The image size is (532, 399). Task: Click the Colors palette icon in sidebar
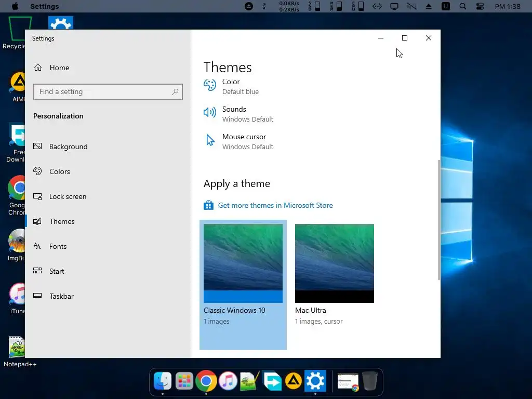coord(37,171)
